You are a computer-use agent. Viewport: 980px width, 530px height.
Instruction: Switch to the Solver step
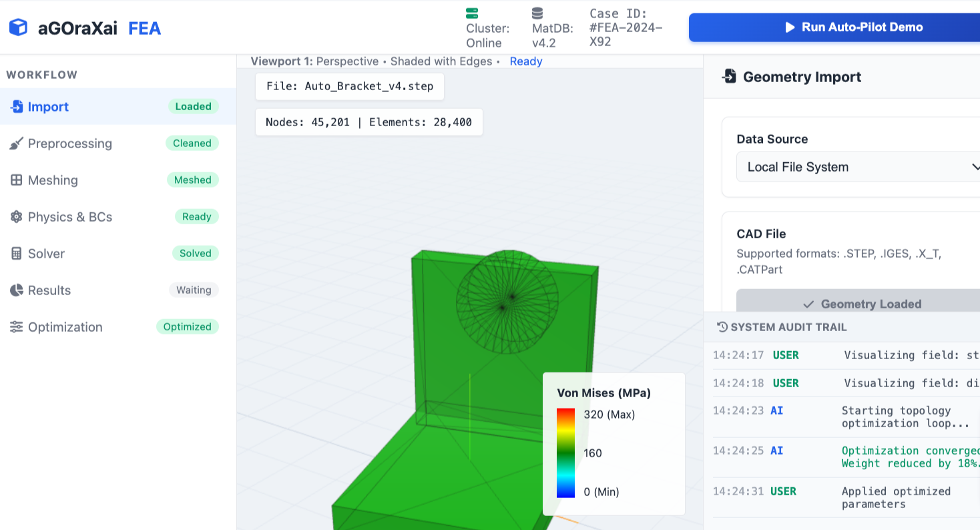click(x=118, y=254)
